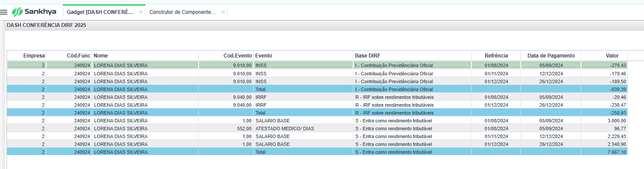Click the Nome column header
The height and width of the screenshot is (169, 644).
coord(145,56)
